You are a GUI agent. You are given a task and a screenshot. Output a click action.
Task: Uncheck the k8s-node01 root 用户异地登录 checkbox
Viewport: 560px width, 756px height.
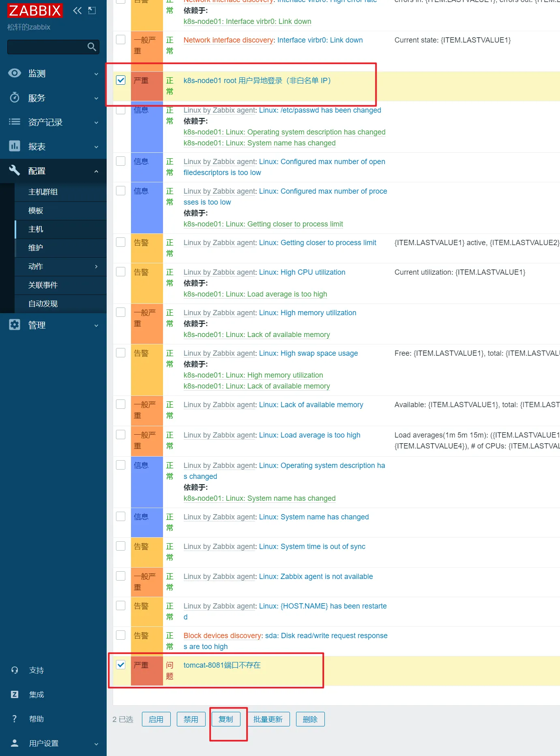click(121, 80)
